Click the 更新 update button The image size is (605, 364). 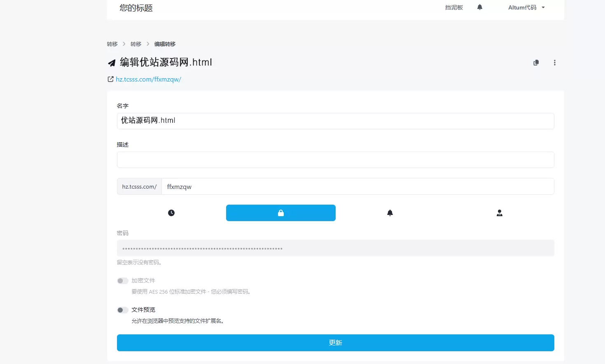coord(335,343)
